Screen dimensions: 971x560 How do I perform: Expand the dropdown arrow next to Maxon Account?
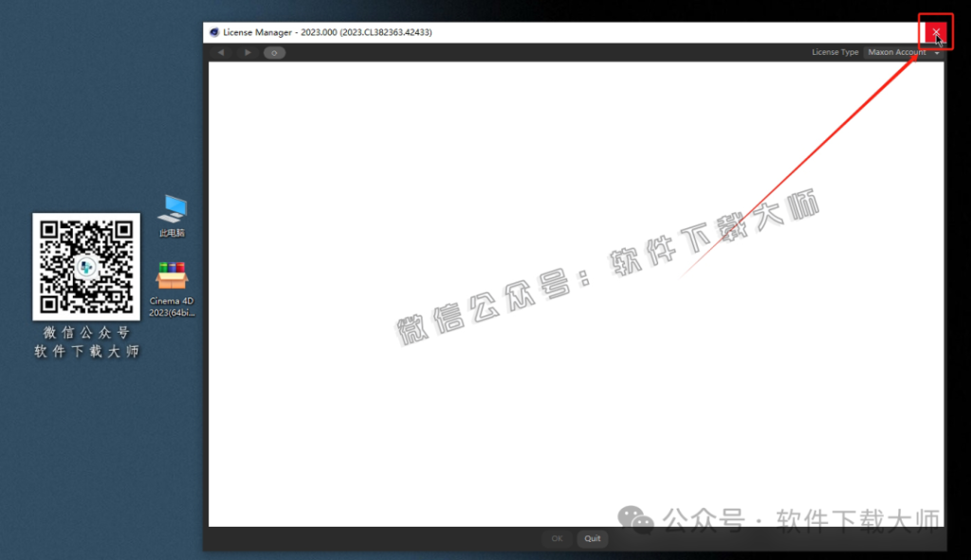[937, 52]
